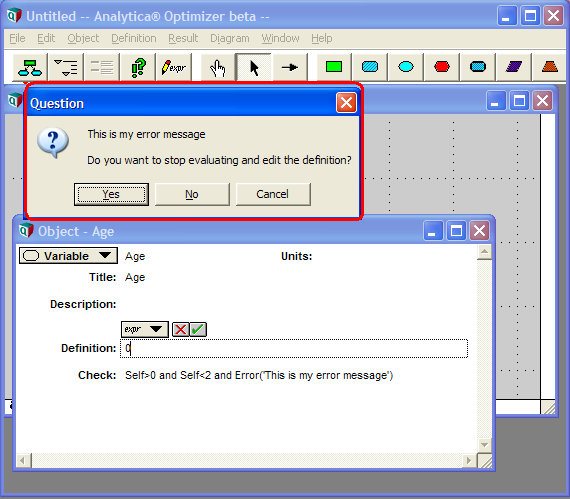Answer Yes in the Question dialog

coord(111,194)
